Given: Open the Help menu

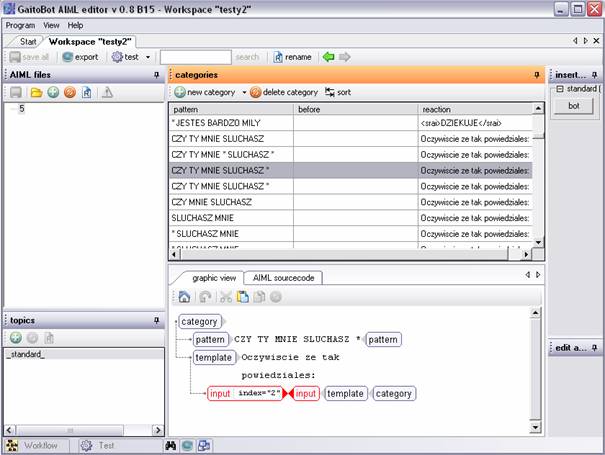Looking at the screenshot, I should pyautogui.click(x=75, y=25).
